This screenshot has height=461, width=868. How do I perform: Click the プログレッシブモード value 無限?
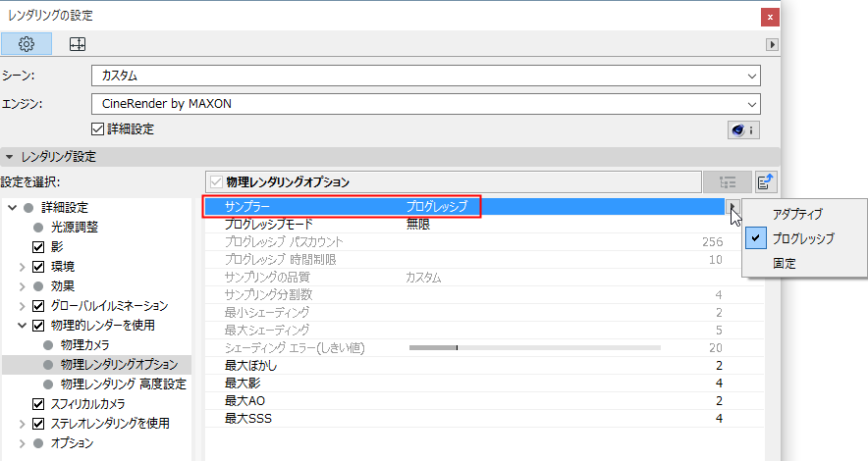[x=418, y=225]
